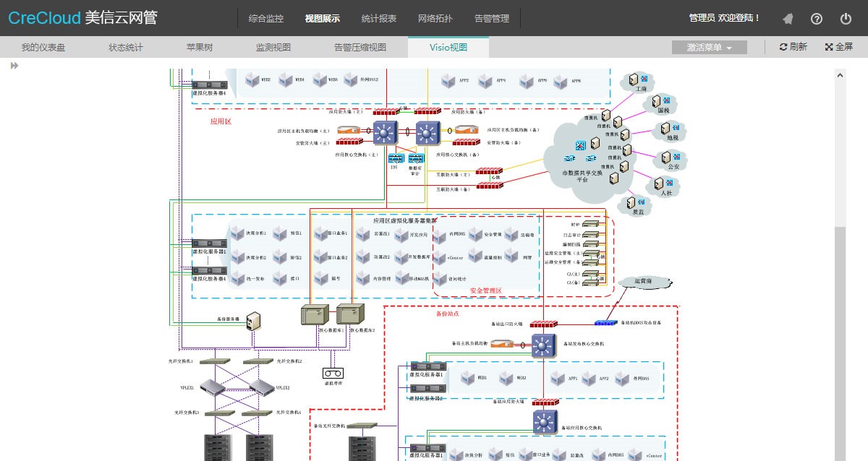The image size is (868, 461).
Task: Expand the collapsed left sidebar arrows
Action: [14, 66]
